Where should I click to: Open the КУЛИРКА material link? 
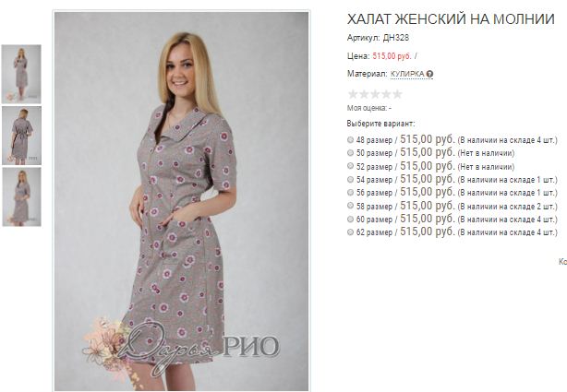point(407,74)
